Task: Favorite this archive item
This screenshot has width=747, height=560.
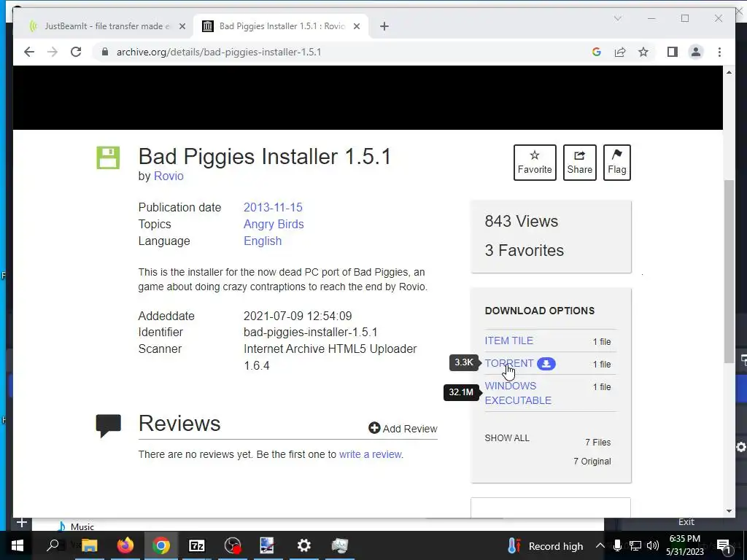Action: pyautogui.click(x=535, y=163)
